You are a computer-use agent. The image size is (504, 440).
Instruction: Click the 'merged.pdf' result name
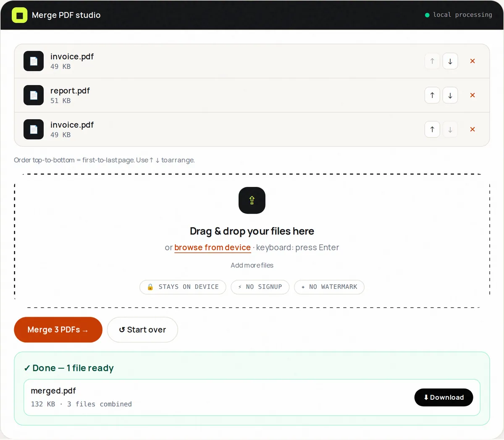tap(53, 391)
